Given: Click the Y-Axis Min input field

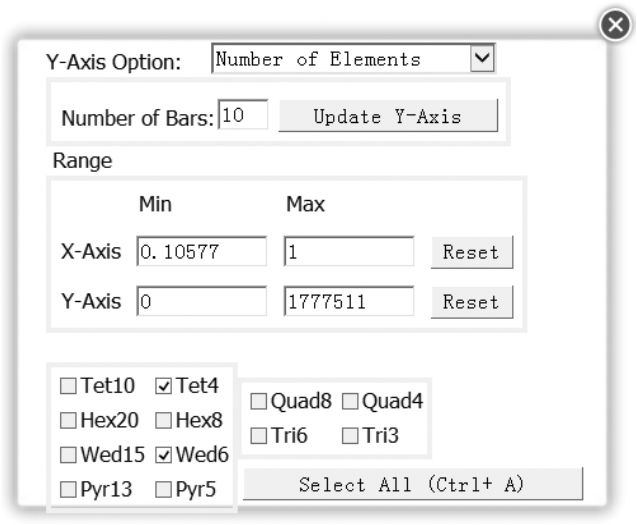Looking at the screenshot, I should point(201,302).
